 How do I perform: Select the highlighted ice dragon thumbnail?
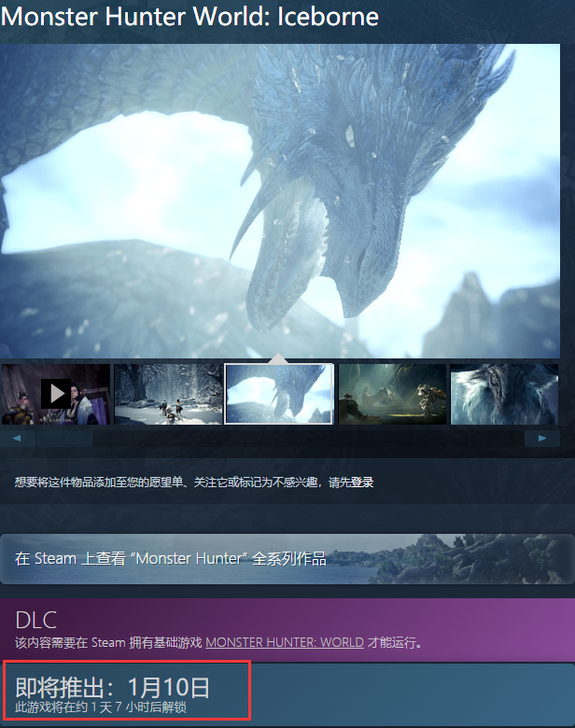[x=279, y=394]
